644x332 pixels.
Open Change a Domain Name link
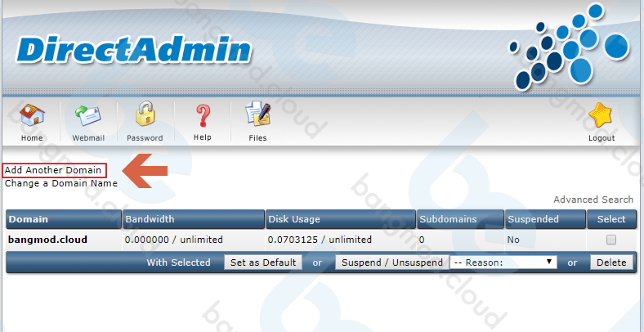[60, 183]
